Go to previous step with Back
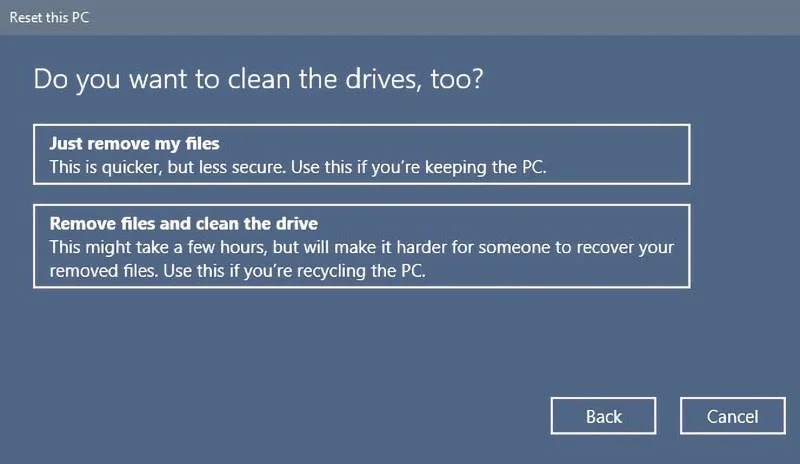Image resolution: width=800 pixels, height=464 pixels. [x=604, y=416]
